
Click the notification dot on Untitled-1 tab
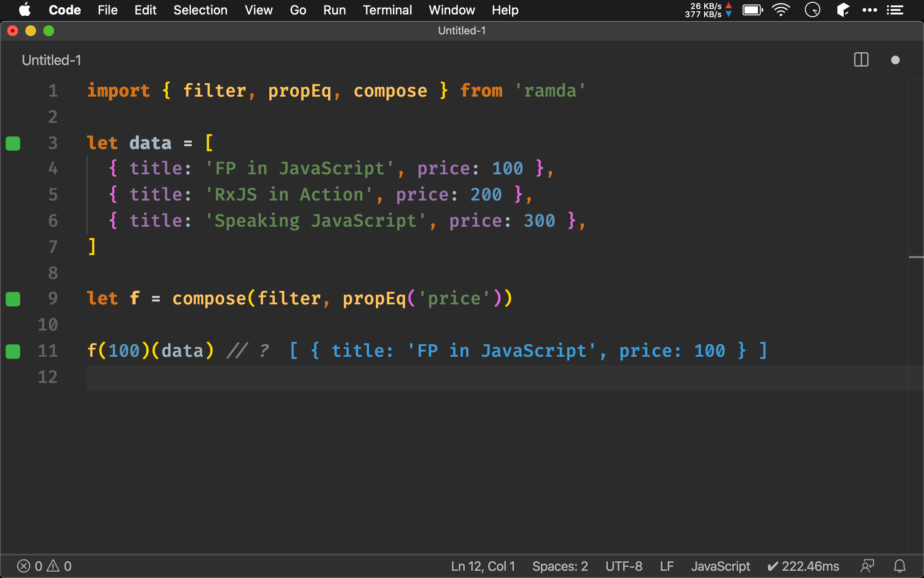[x=896, y=59]
